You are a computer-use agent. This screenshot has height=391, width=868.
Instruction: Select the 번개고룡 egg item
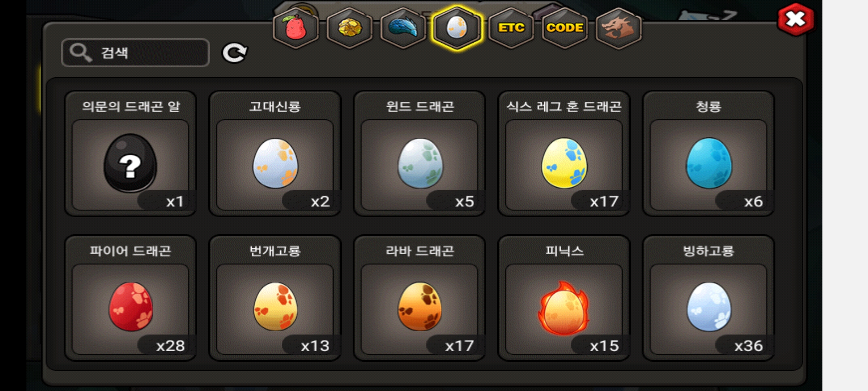tap(275, 298)
